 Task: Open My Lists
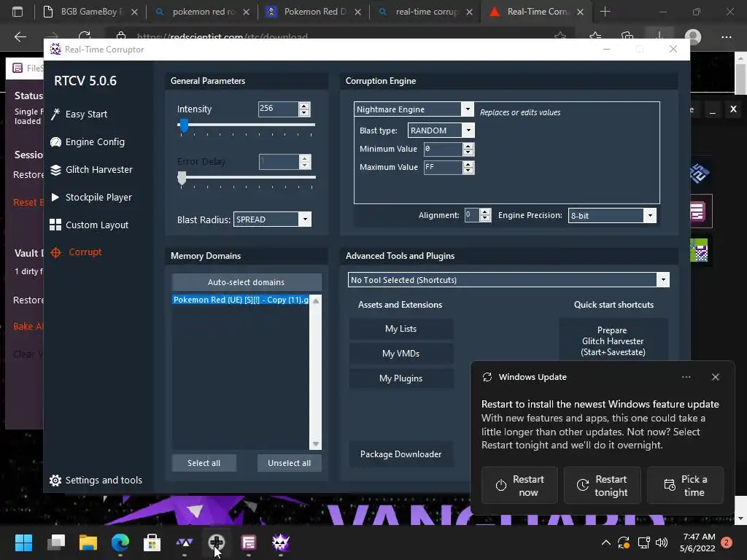(401, 329)
